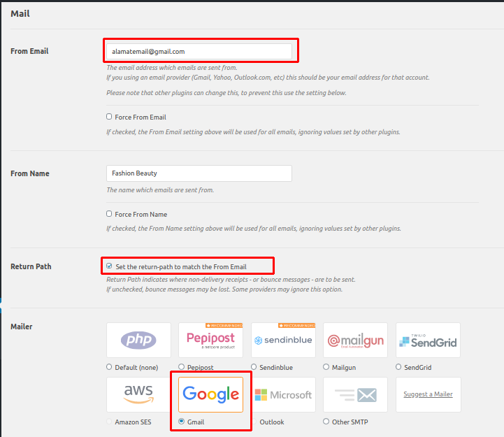Viewport: 504px width, 437px height.
Task: Pick the Sendinblue mailer logo
Action: coord(283,340)
